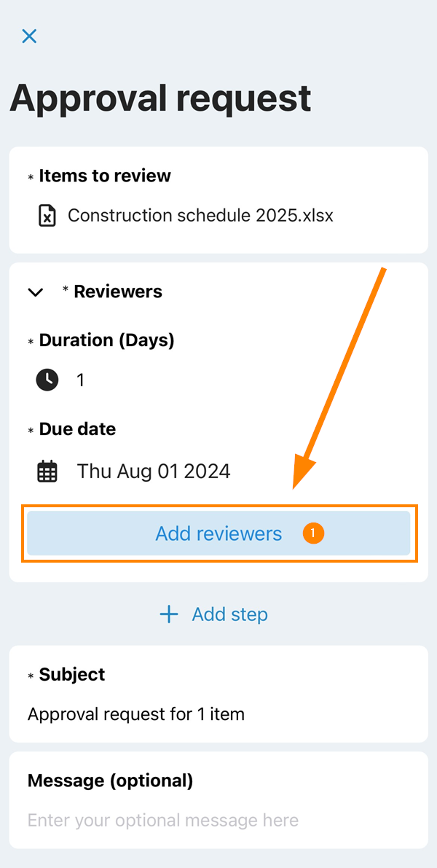Click the Excel file icon
The image size is (437, 868).
point(47,216)
